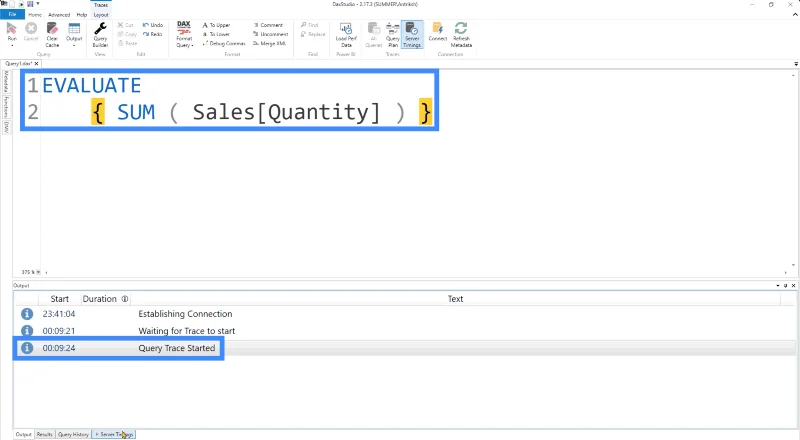Clear the cache with Clear Cache
The height and width of the screenshot is (440, 800).
click(x=52, y=34)
